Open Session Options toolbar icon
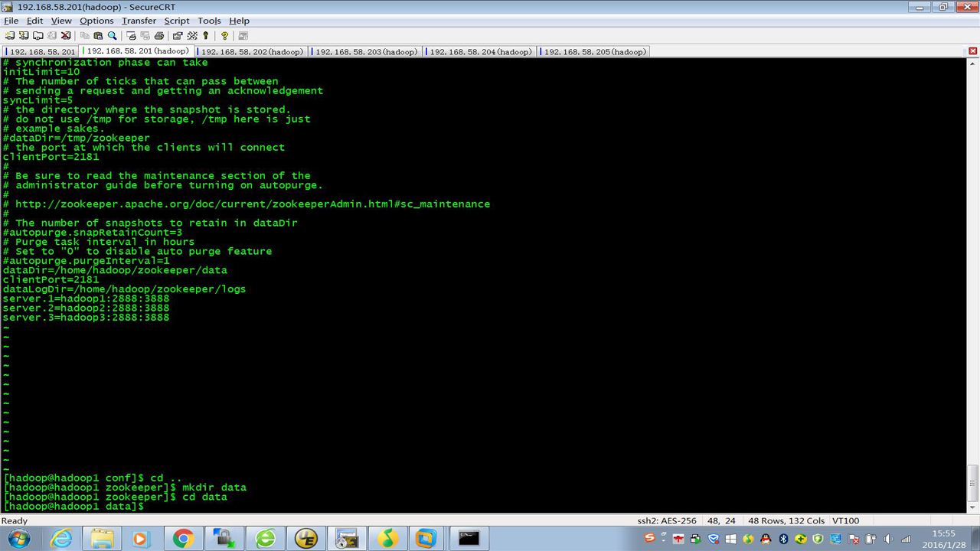This screenshot has height=551, width=980. [x=178, y=35]
